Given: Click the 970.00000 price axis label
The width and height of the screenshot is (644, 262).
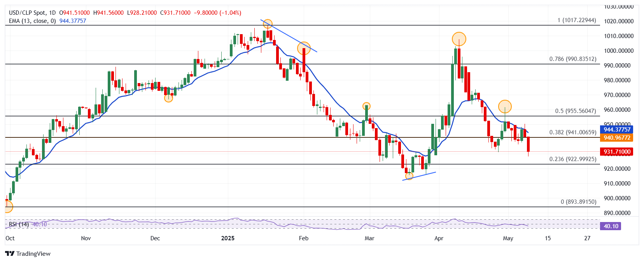Looking at the screenshot, I should 617,95.
